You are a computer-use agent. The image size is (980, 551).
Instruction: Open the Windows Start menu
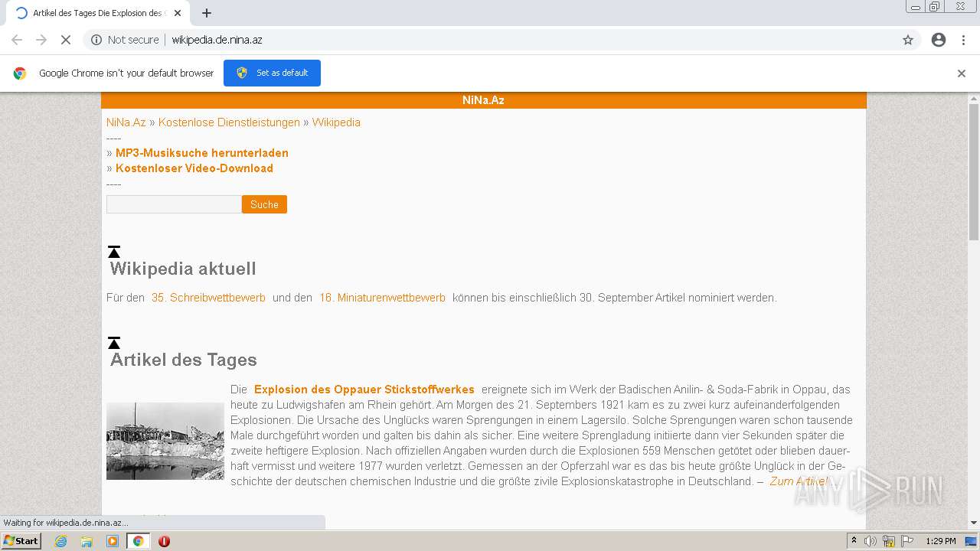pos(21,540)
